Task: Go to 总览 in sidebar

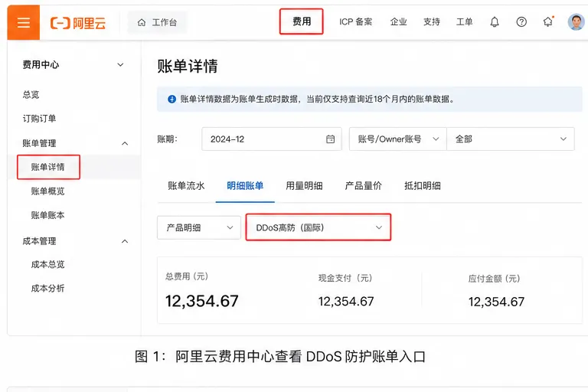Action: [31, 94]
